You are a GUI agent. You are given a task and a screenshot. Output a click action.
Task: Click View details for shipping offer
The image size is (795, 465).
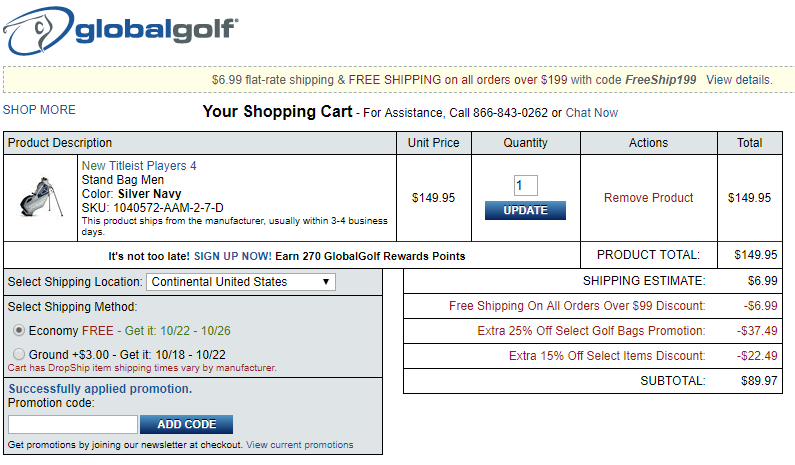(x=739, y=80)
